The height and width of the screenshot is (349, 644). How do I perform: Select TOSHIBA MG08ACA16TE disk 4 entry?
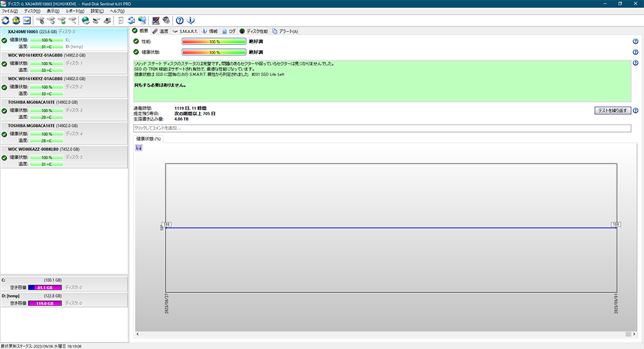tap(64, 133)
